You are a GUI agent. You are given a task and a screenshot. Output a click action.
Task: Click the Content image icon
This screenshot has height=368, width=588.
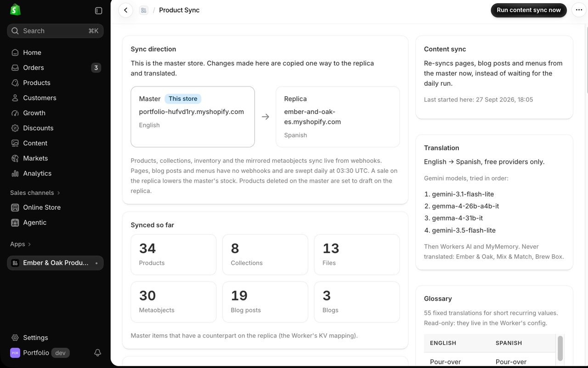(x=15, y=143)
